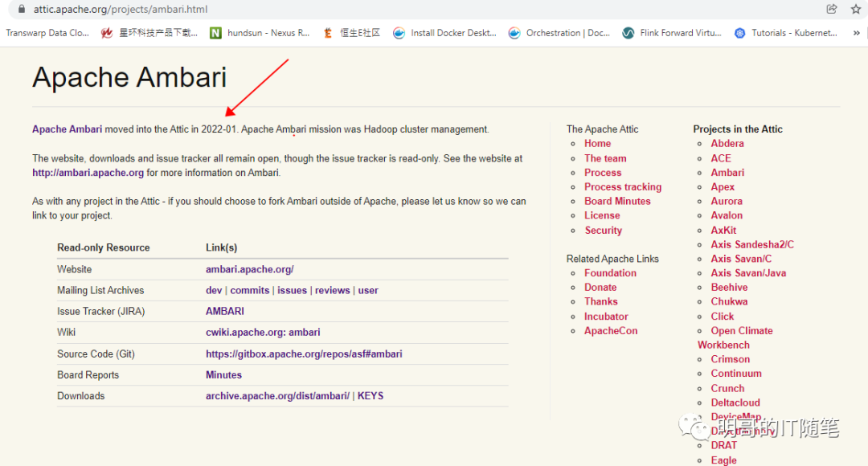
Task: Open the Continuum project
Action: pos(736,374)
